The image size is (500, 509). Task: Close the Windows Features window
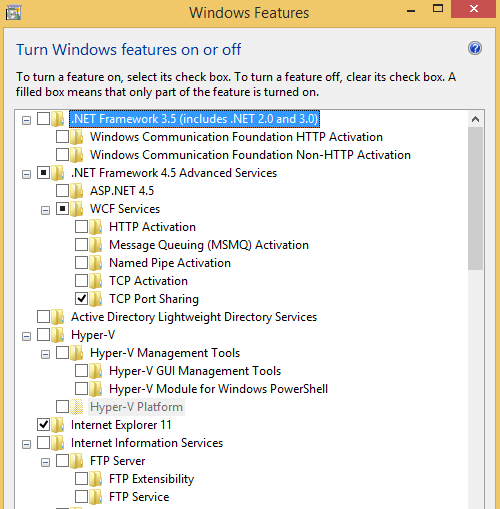coord(473,9)
